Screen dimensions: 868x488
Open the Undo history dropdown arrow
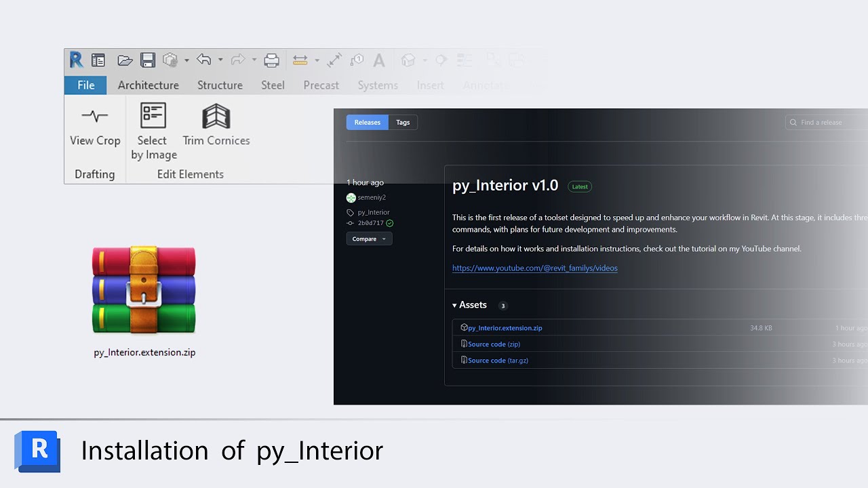[220, 60]
